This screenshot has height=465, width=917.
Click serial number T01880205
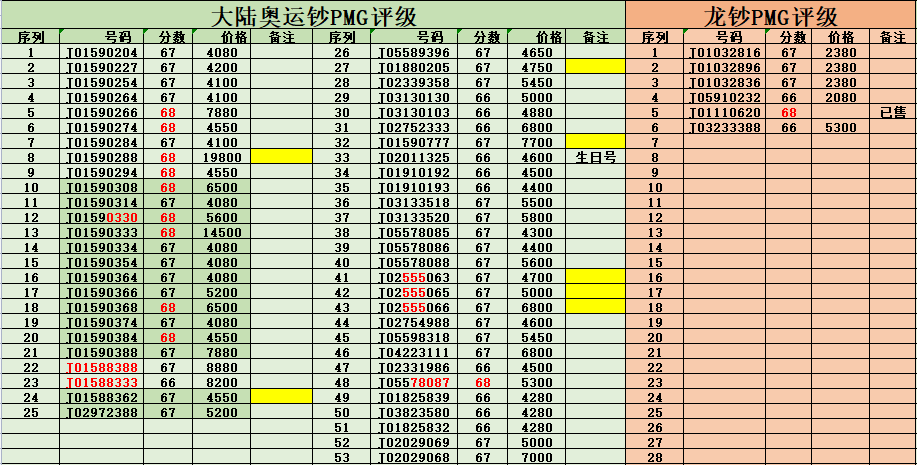[x=414, y=67]
